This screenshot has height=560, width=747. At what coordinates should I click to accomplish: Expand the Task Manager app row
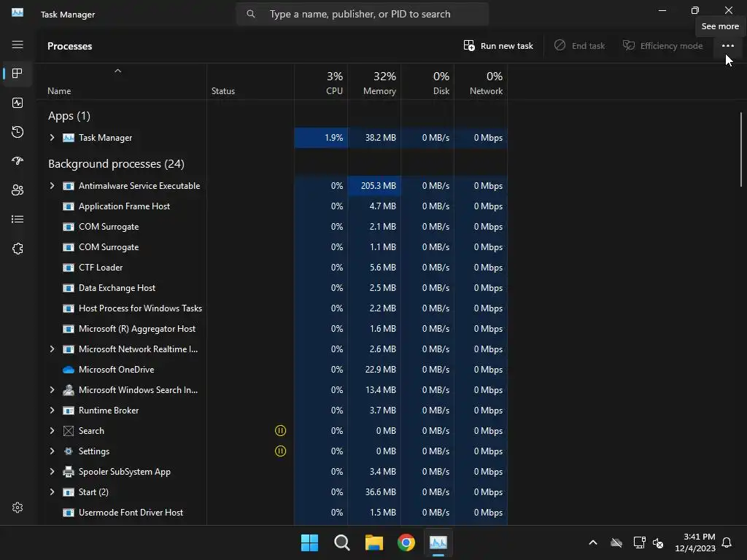click(x=52, y=138)
